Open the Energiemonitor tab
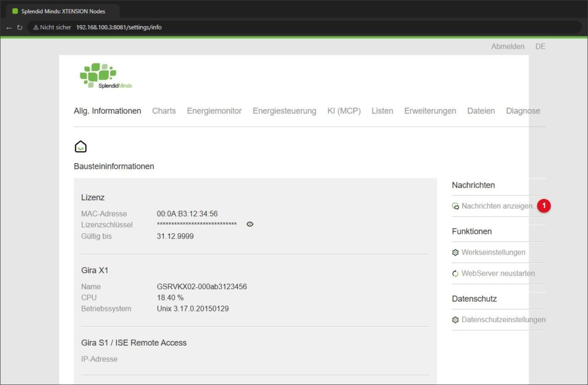Screen dimensions: 588x385 point(214,111)
